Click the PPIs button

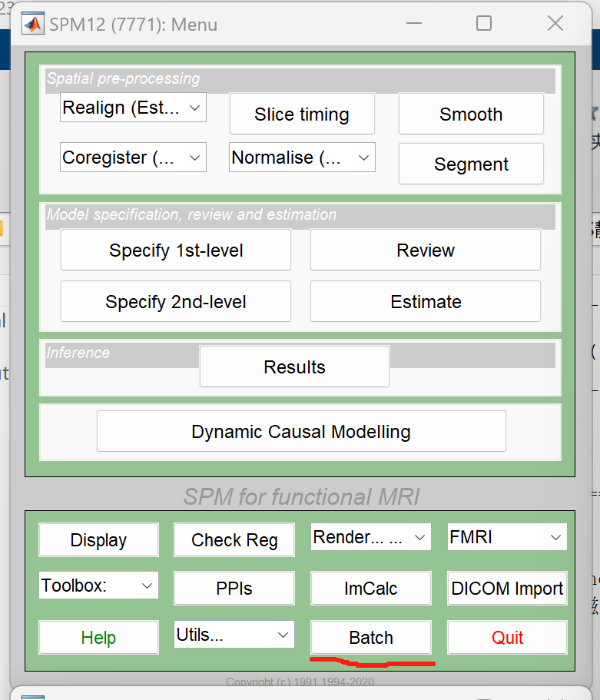pyautogui.click(x=234, y=588)
